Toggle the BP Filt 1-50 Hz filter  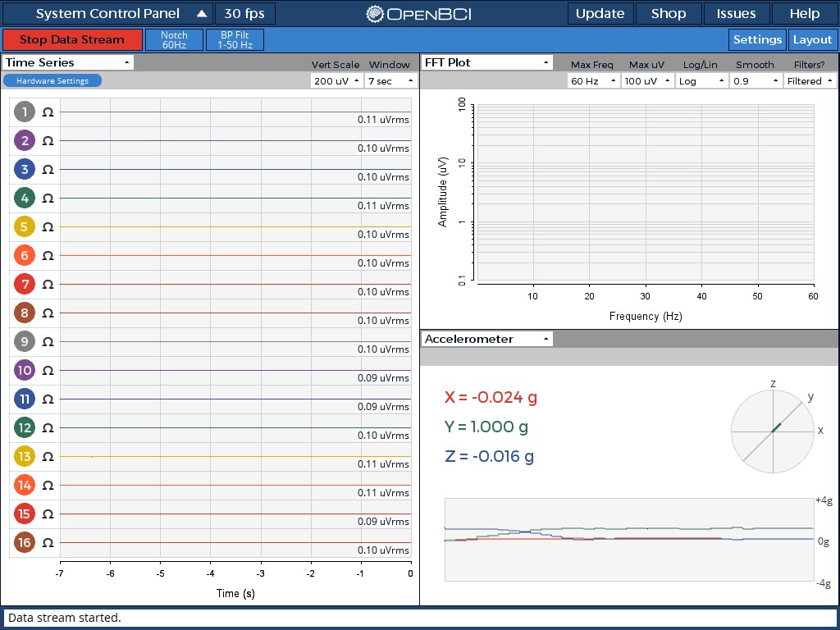pyautogui.click(x=235, y=39)
